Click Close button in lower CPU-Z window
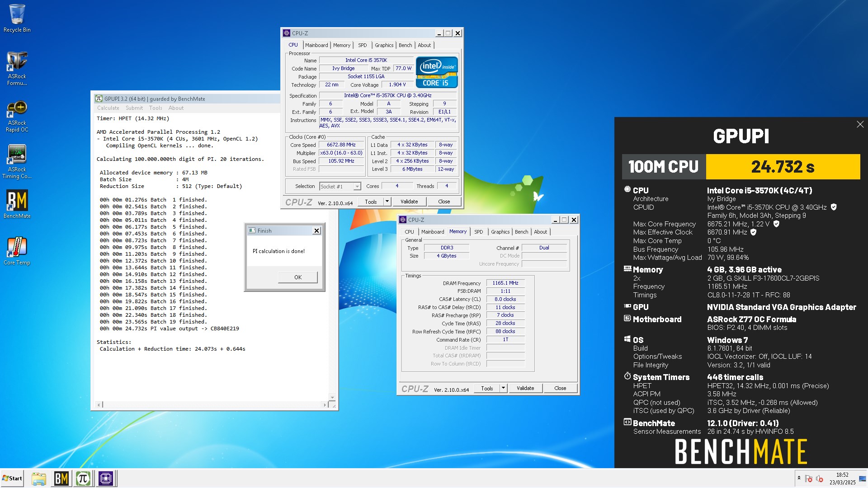Image resolution: width=868 pixels, height=488 pixels. click(x=560, y=388)
